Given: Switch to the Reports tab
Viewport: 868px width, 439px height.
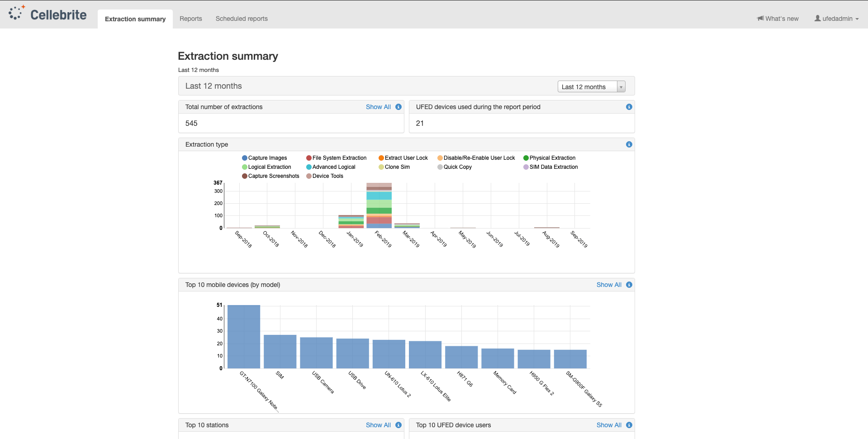Looking at the screenshot, I should (191, 19).
